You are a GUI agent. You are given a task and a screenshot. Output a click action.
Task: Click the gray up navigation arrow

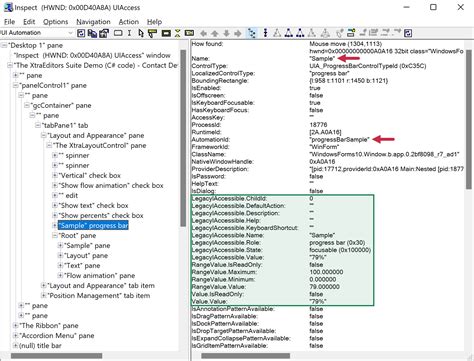(215, 33)
